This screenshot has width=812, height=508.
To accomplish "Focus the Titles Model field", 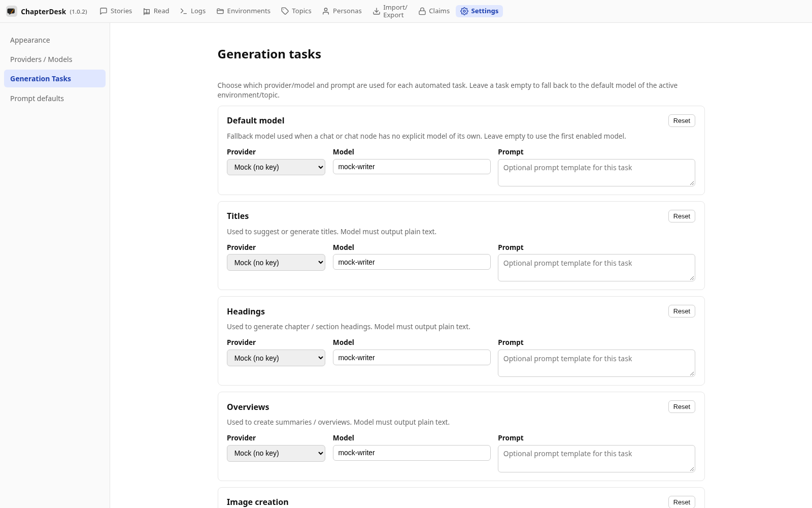I will (x=412, y=262).
